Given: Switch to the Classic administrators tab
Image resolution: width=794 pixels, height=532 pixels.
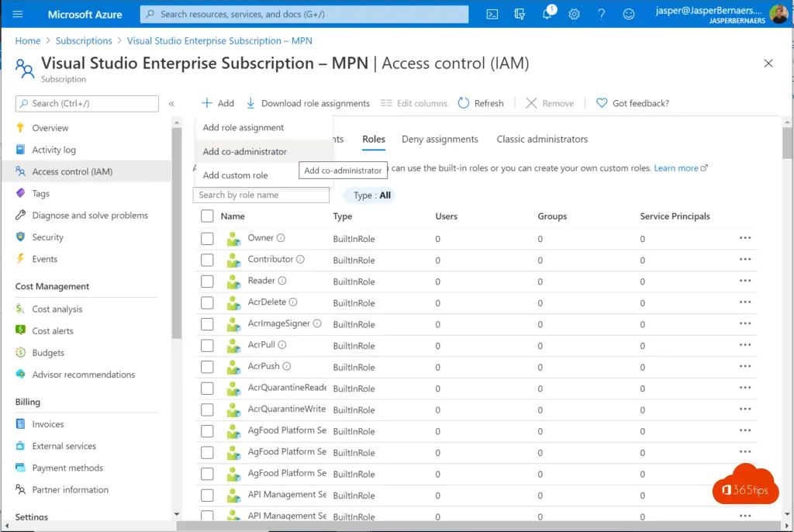Looking at the screenshot, I should pos(542,140).
